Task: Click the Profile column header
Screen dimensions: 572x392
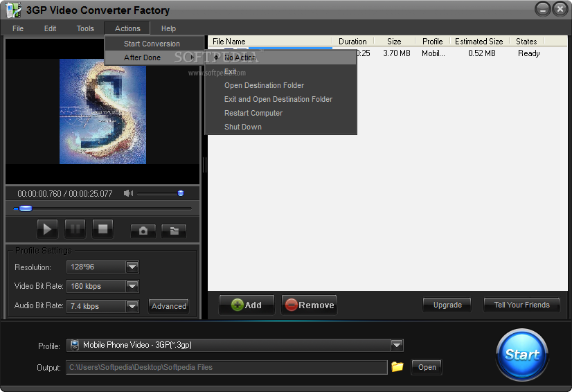Action: [x=433, y=42]
